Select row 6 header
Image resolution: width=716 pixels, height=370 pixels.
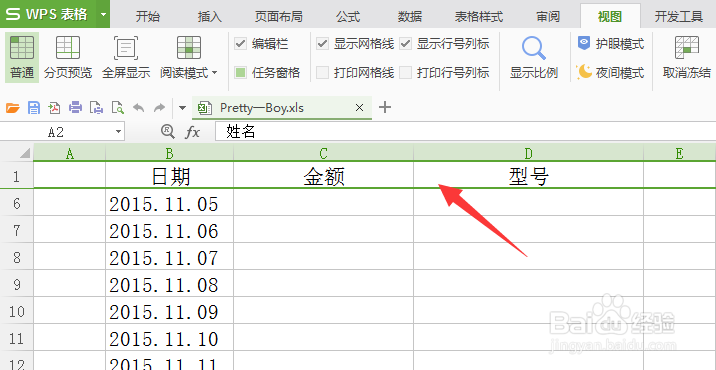pos(16,203)
